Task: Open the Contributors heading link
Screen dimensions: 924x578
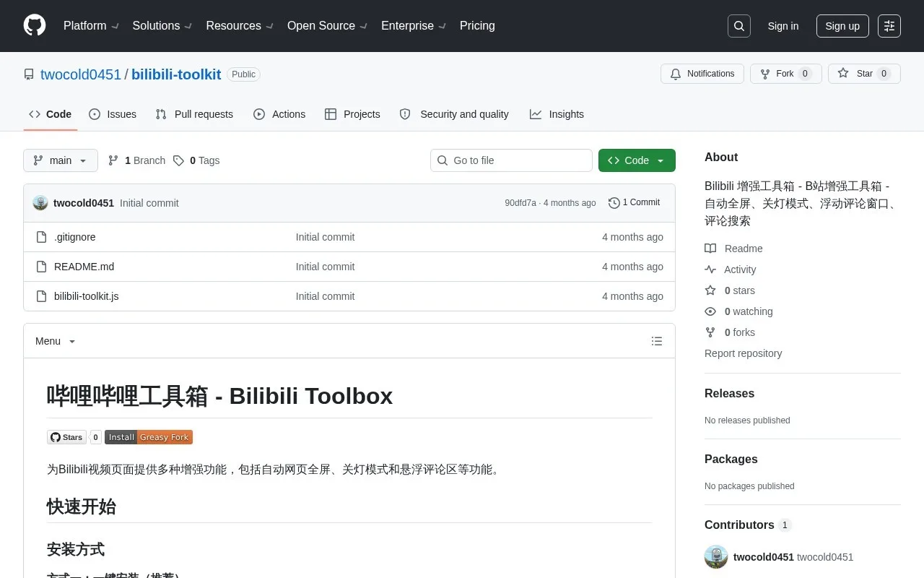Action: click(748, 525)
